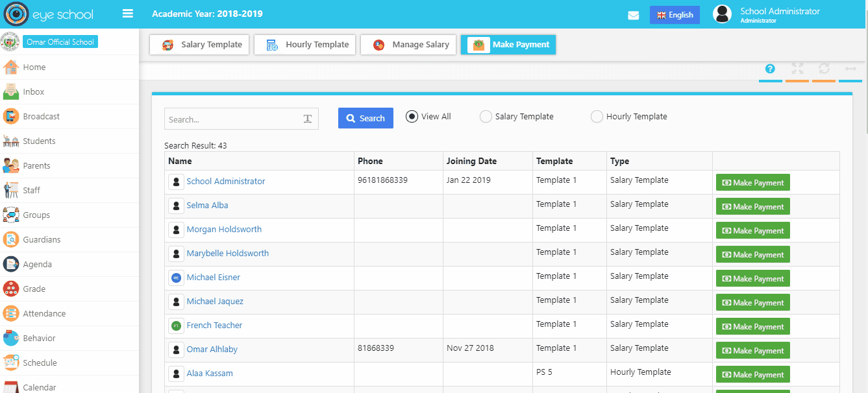The image size is (868, 393).
Task: Click the fullscreen expand panel icon
Action: coord(797,69)
